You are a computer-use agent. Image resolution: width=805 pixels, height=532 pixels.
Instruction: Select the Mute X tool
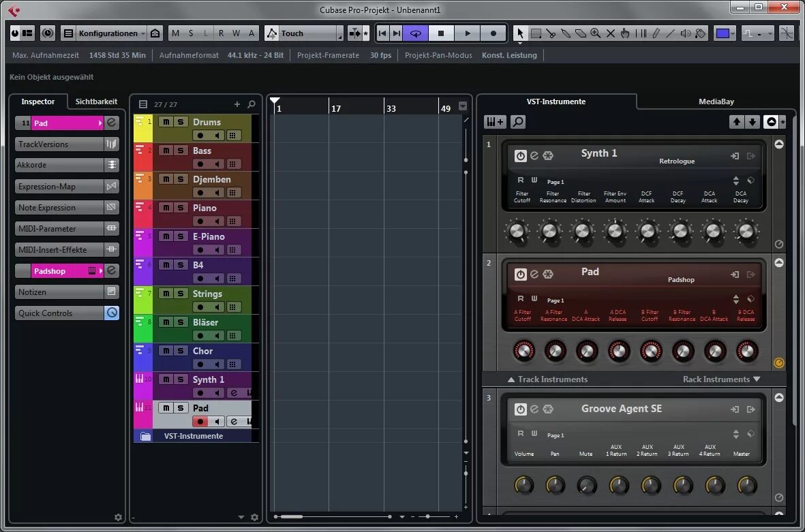[611, 33]
